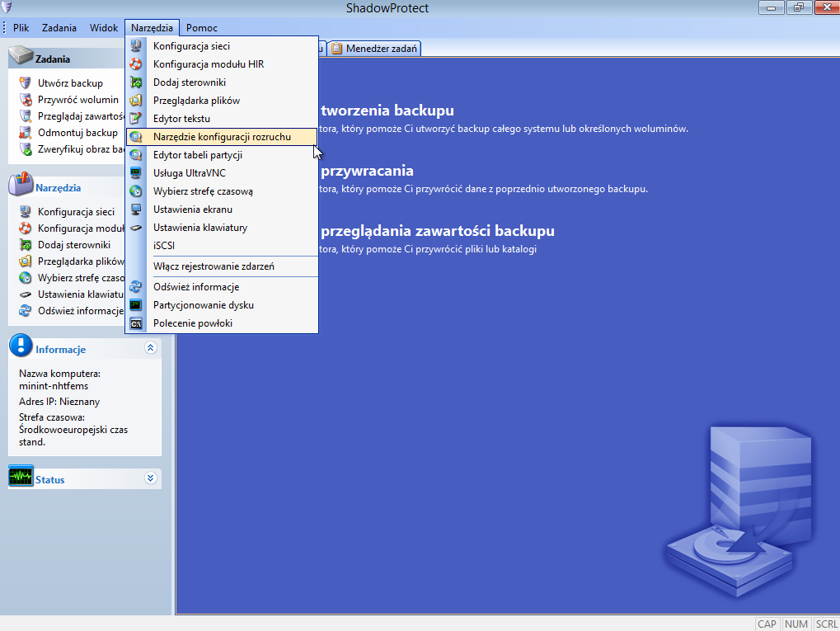Click Odmontuj backup icon in sidebar

pyautogui.click(x=26, y=133)
